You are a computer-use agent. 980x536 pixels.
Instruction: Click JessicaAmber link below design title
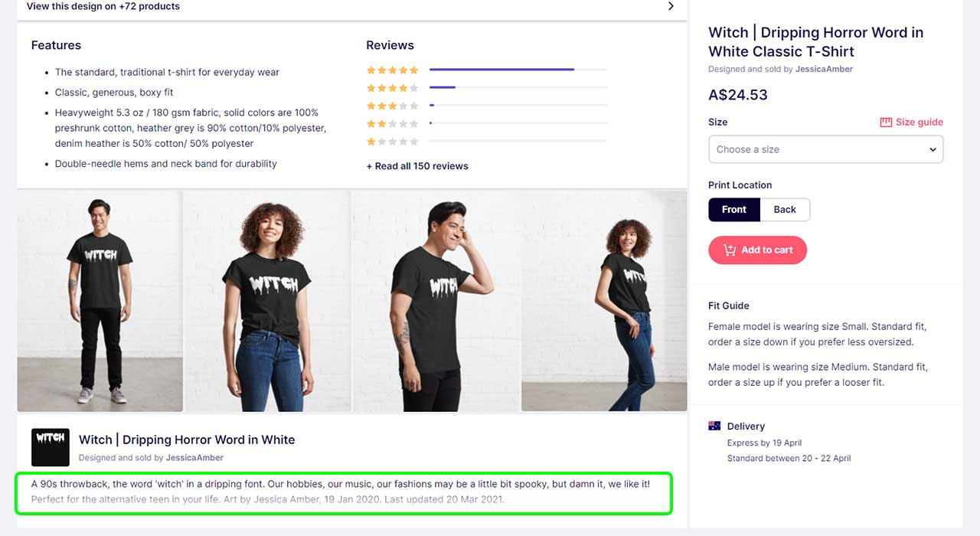(194, 458)
